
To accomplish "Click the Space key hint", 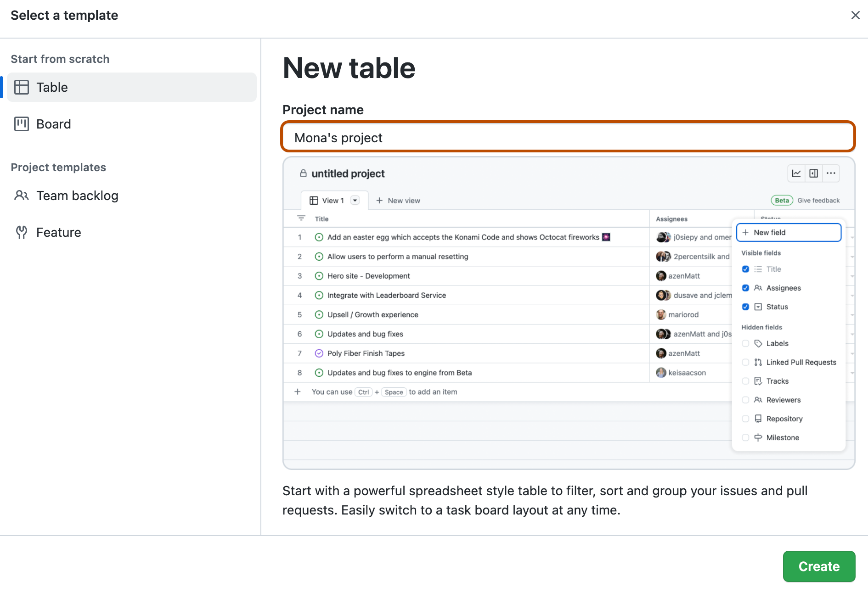I will coord(394,392).
